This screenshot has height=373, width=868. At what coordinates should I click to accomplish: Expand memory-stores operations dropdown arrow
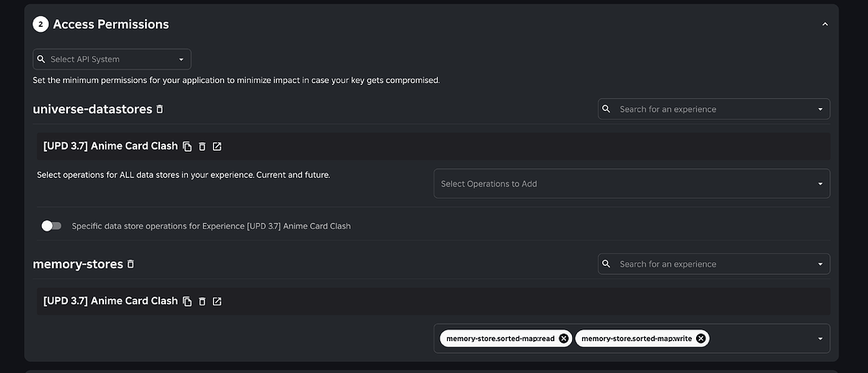(820, 339)
